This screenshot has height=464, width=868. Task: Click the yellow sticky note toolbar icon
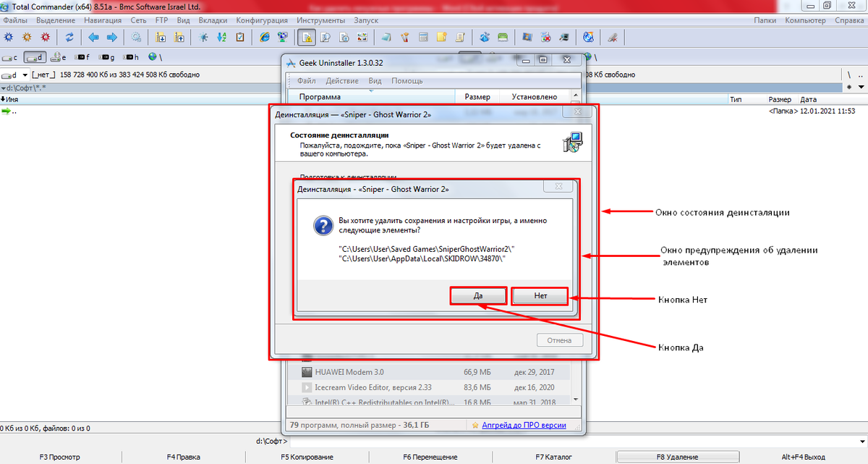pyautogui.click(x=441, y=37)
